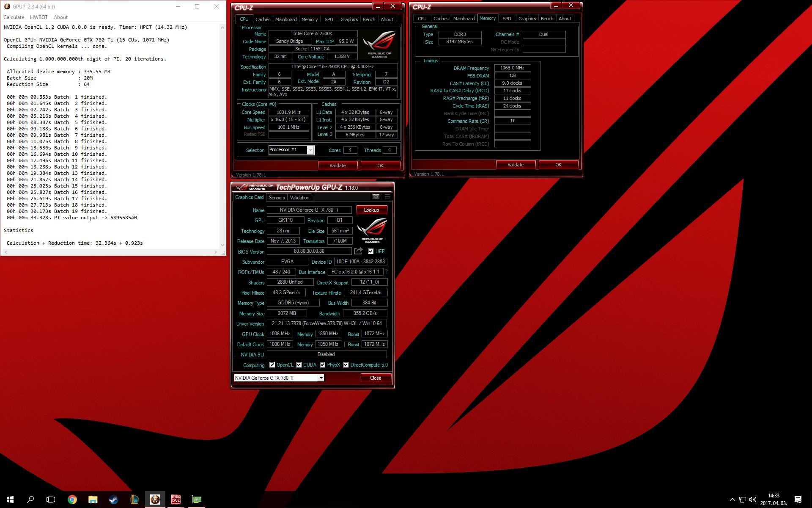Screen dimensions: 812x508
Task: Open network status tray icon
Action: coord(743,500)
